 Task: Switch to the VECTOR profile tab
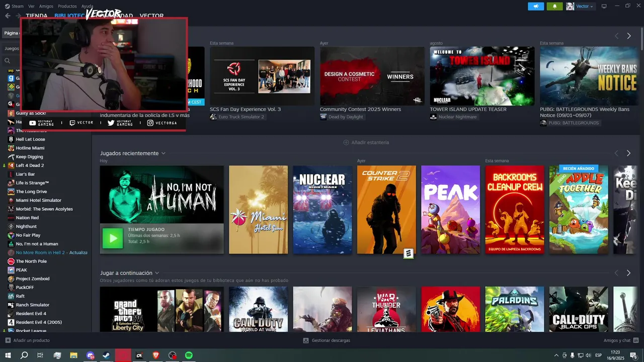point(151,16)
